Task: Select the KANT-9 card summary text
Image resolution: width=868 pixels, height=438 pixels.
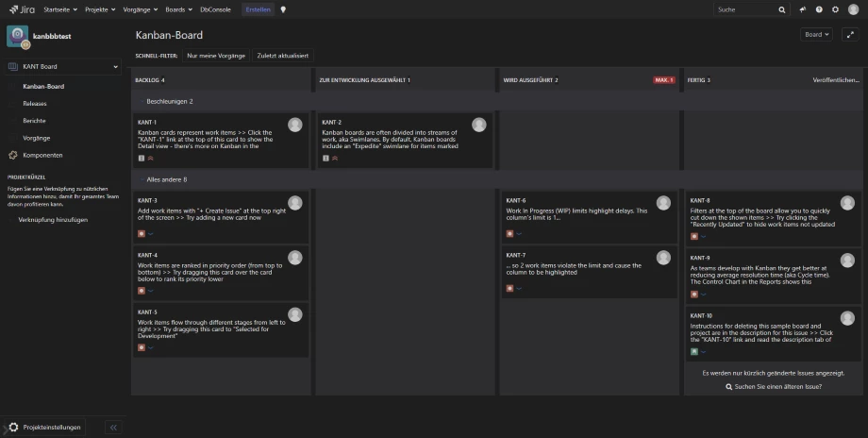Action: tap(760, 276)
